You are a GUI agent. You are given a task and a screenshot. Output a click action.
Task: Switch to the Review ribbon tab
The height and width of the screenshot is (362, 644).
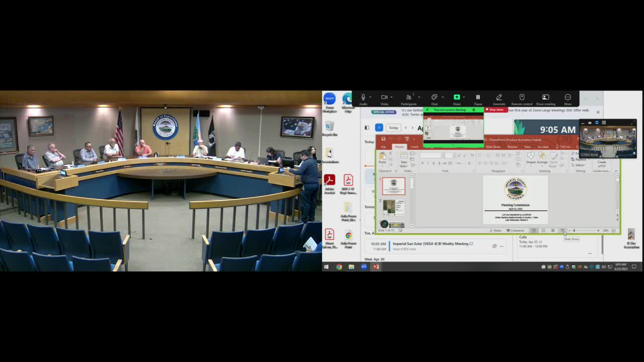(512, 147)
